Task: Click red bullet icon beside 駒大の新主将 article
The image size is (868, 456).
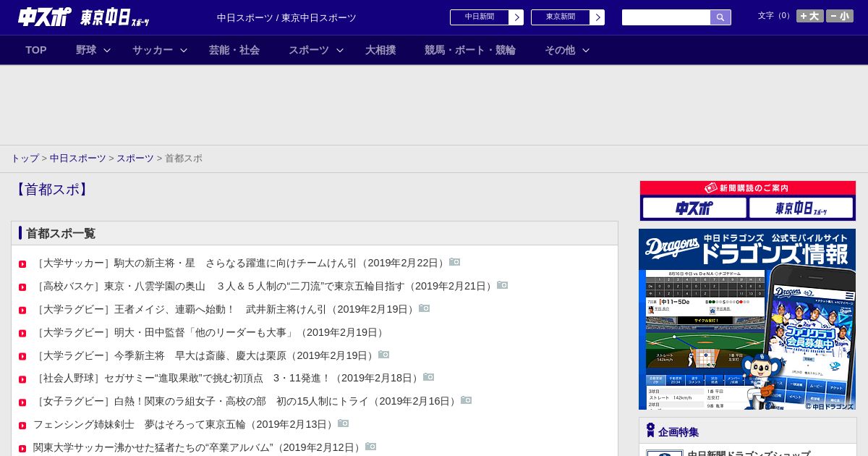Action: [22, 264]
